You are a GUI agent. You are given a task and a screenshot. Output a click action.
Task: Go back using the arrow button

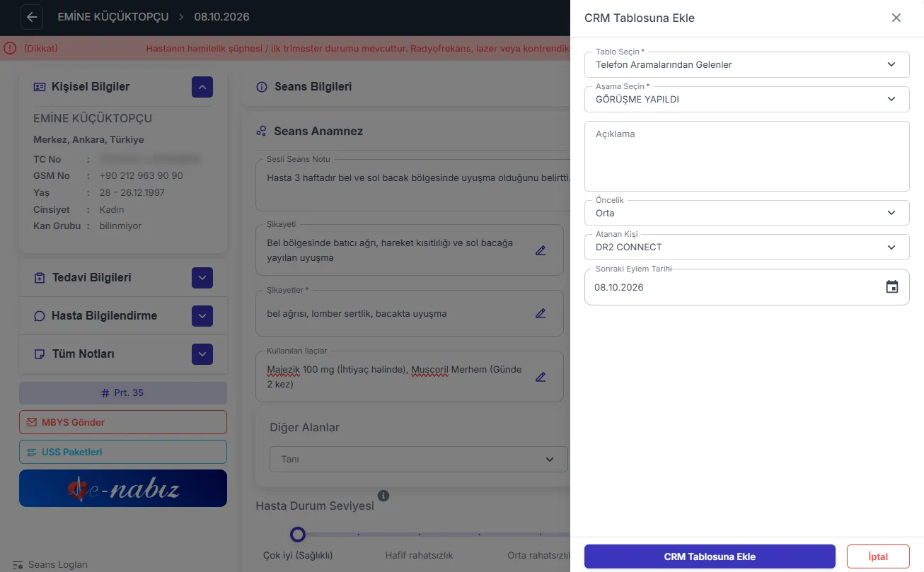pyautogui.click(x=32, y=17)
